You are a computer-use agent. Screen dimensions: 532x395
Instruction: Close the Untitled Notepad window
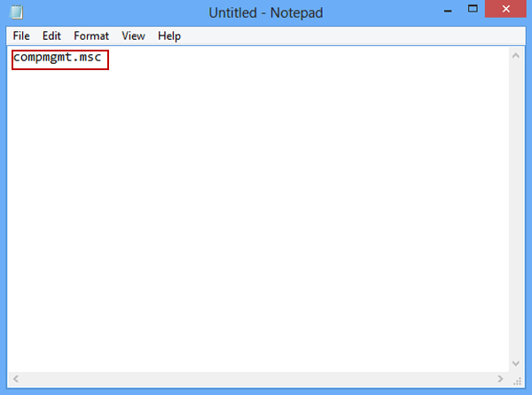point(505,9)
